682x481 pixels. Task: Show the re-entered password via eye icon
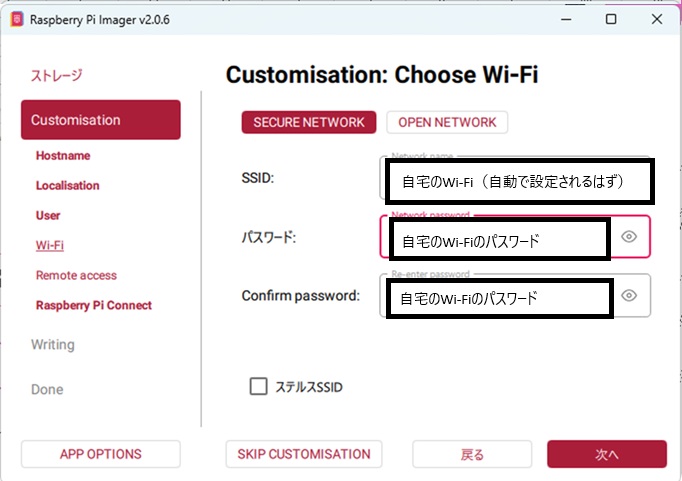point(629,296)
